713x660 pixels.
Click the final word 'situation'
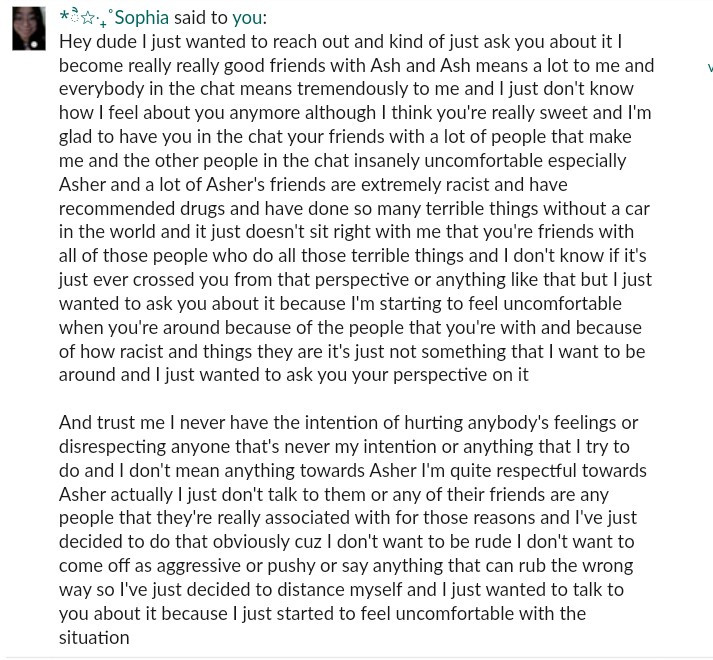coord(94,638)
